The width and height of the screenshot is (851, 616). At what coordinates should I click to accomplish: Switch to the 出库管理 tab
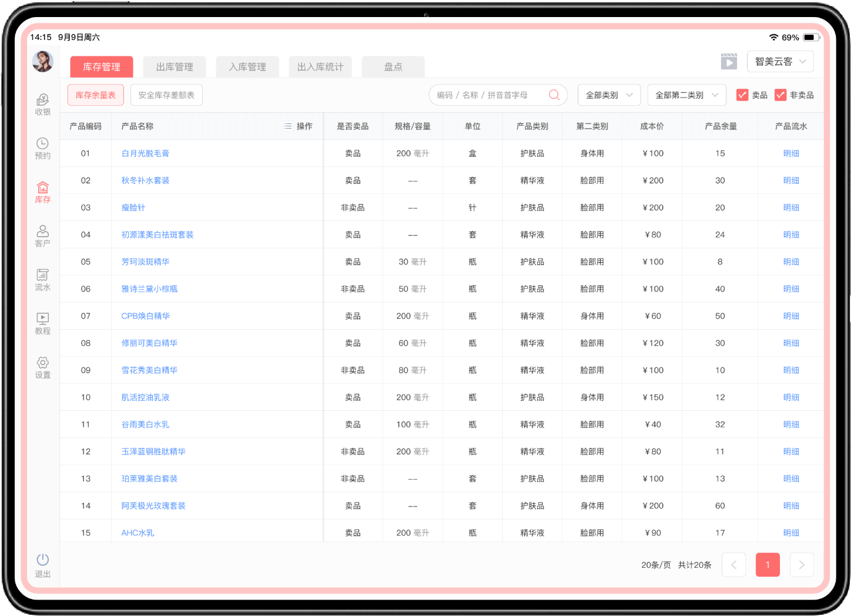(175, 67)
